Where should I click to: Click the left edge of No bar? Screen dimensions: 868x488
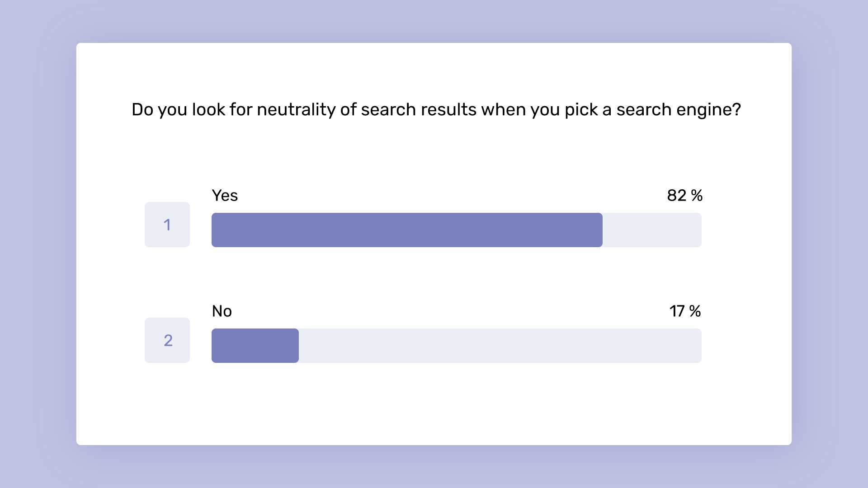point(215,346)
